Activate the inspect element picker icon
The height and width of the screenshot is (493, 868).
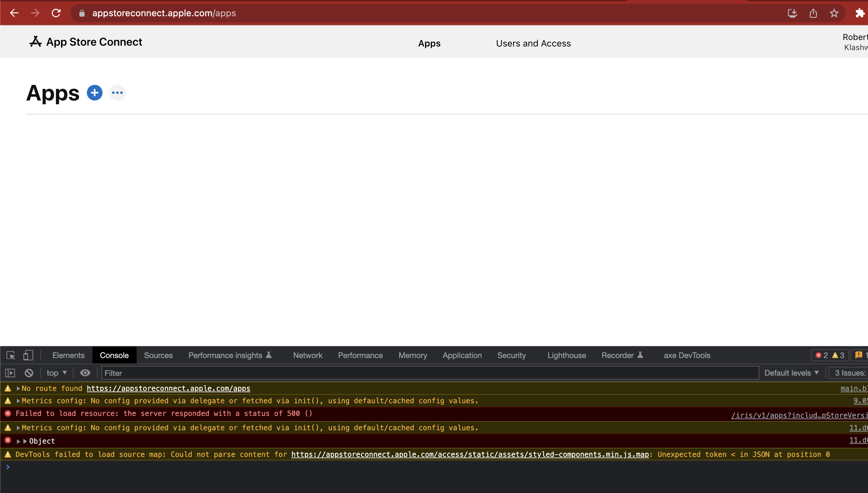[10, 355]
